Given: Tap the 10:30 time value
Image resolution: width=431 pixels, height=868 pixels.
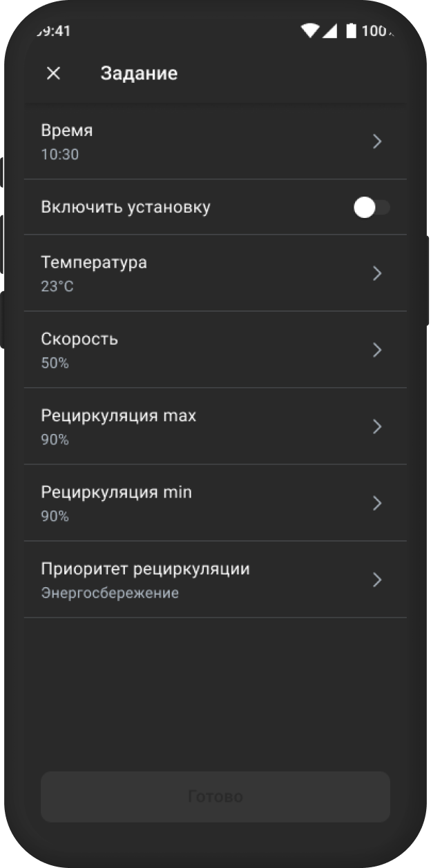Looking at the screenshot, I should (x=60, y=155).
